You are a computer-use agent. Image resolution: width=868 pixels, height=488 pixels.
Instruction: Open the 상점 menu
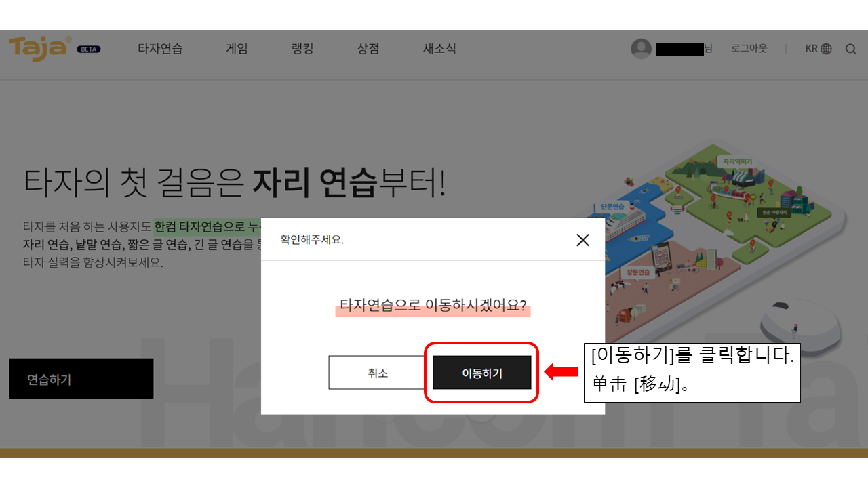[368, 49]
